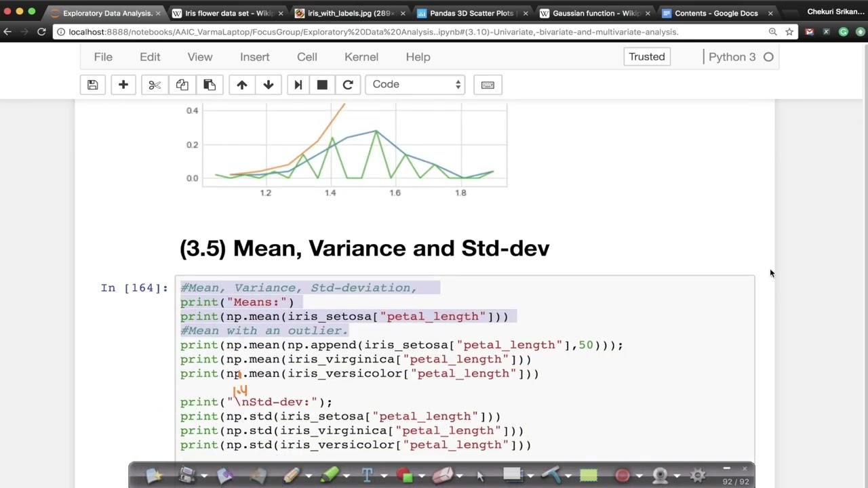Screen dimensions: 868x488
Task: Open the Edit menu in Jupyter
Action: point(150,57)
